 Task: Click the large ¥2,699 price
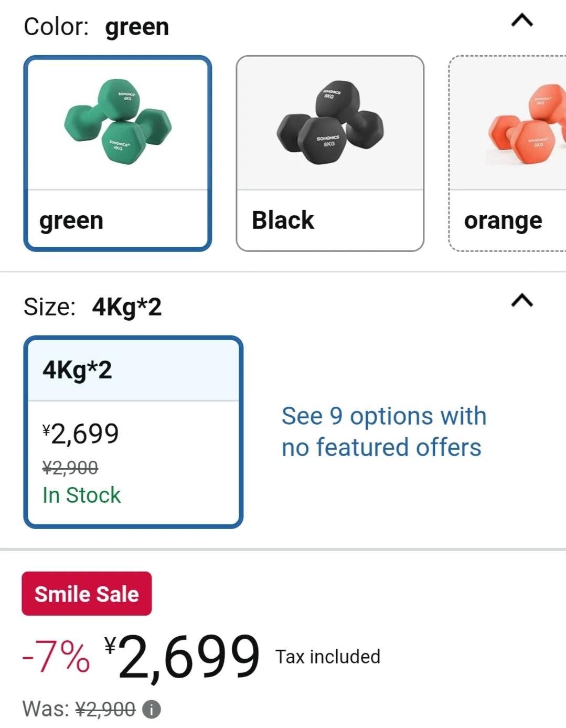pos(182,656)
